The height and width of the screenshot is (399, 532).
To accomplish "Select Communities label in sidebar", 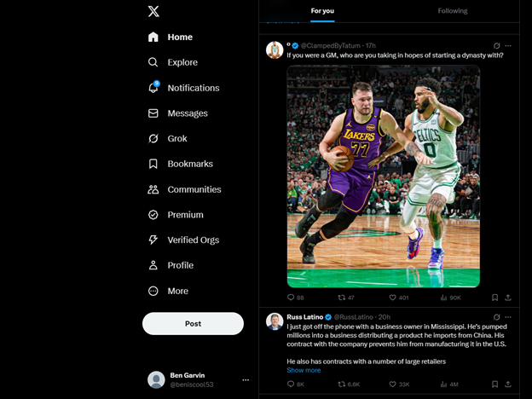I will (194, 189).
